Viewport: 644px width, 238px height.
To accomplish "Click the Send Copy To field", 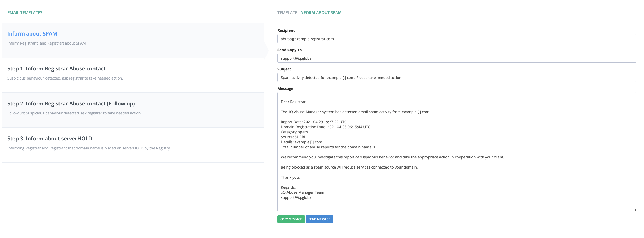I will click(x=457, y=58).
